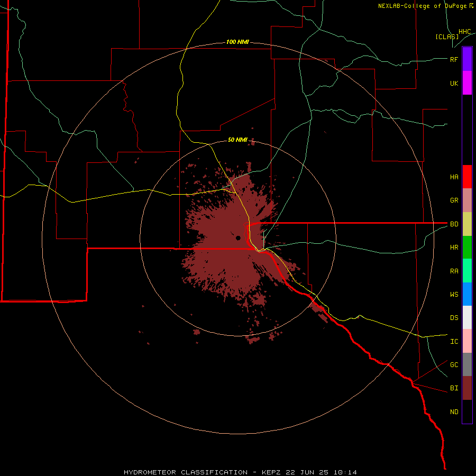Click the ND black legend swatch
The height and width of the screenshot is (476, 476).
[467, 411]
